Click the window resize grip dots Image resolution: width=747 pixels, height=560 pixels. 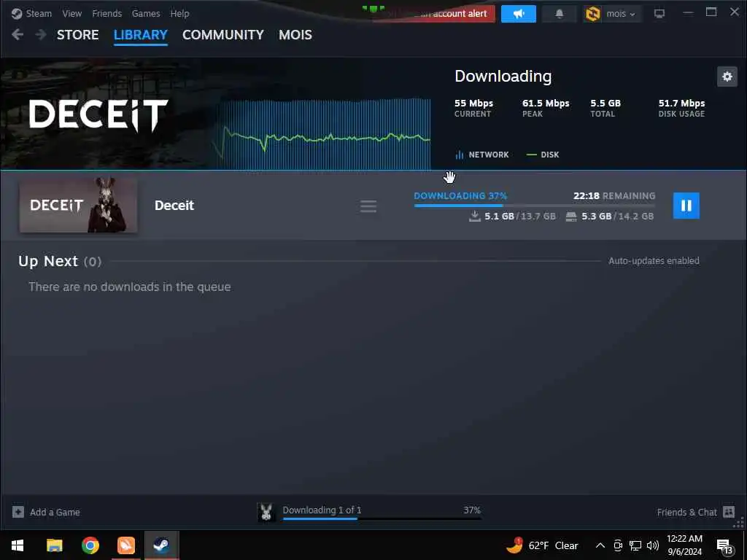coord(738,523)
